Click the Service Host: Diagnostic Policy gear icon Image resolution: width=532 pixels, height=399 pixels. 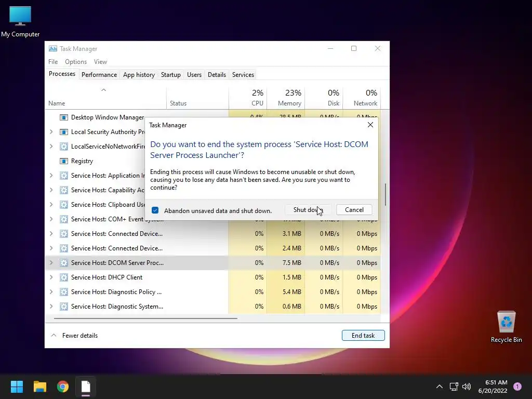63,292
